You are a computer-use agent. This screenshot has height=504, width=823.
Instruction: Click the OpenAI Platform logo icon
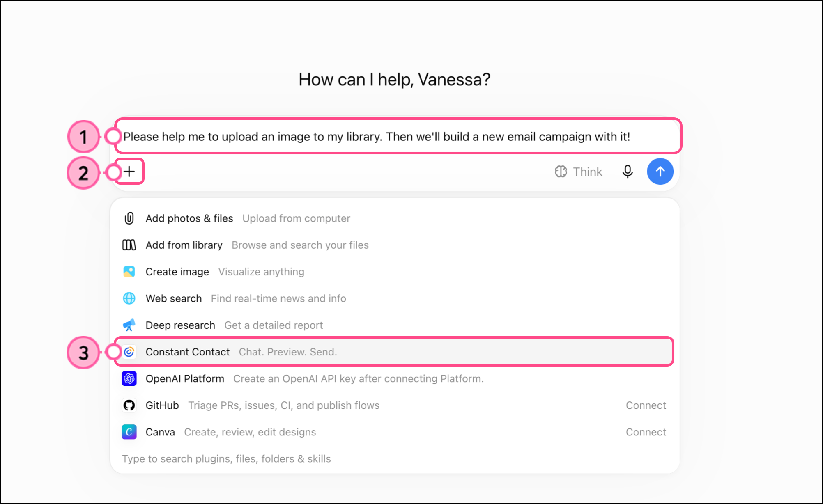[x=129, y=378]
